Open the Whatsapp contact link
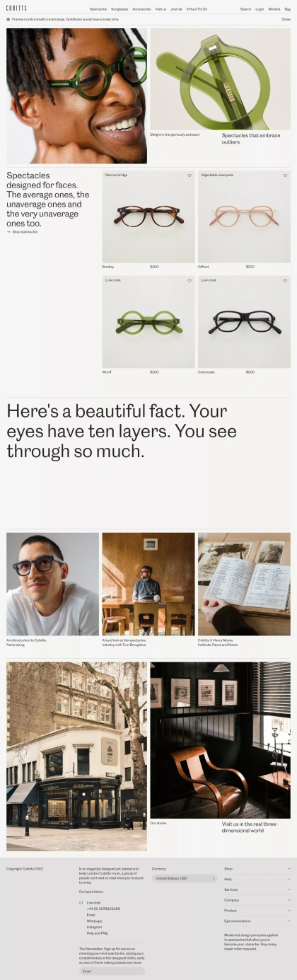The height and width of the screenshot is (980, 297). [95, 921]
